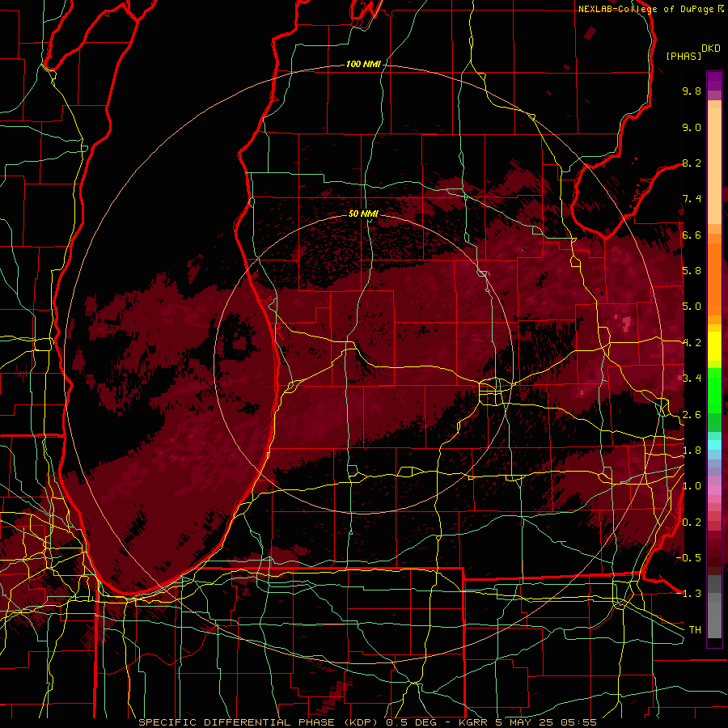Click the 1.0 scale value
Viewport: 728px width, 728px height.
[x=692, y=486]
